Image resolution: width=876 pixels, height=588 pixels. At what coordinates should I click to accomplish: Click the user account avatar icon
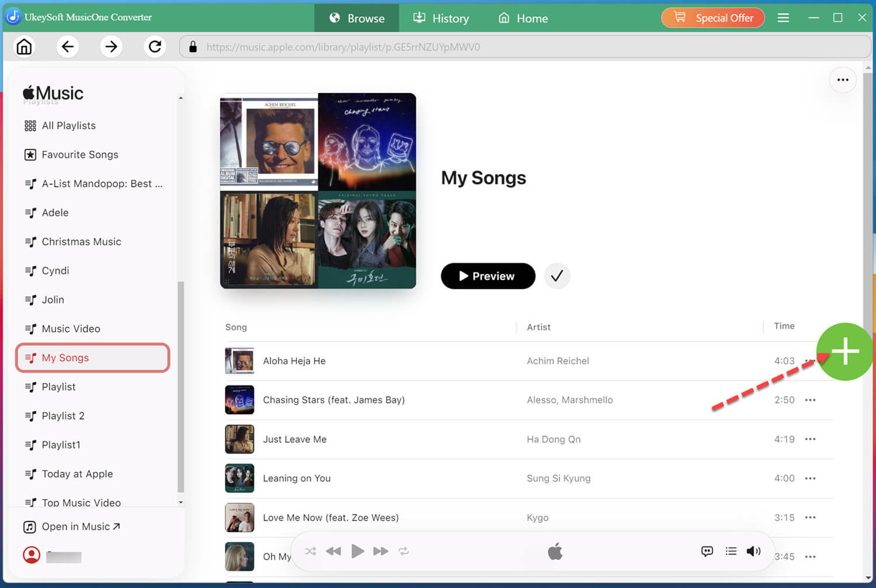pyautogui.click(x=32, y=555)
